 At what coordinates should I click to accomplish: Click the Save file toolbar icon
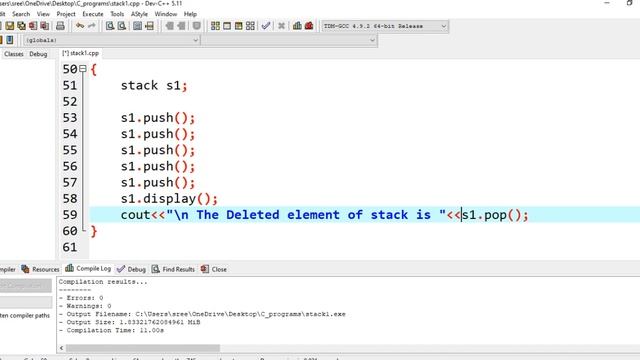[9, 26]
